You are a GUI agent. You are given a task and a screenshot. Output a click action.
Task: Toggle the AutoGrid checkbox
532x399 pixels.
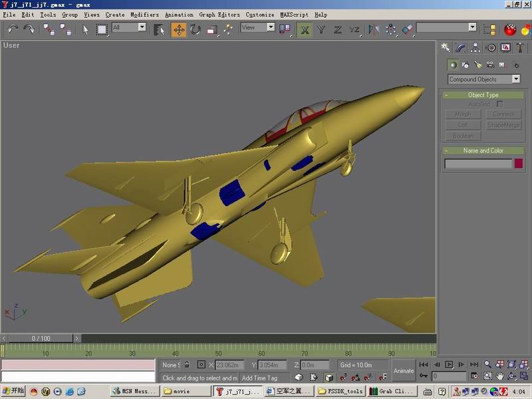[x=500, y=104]
